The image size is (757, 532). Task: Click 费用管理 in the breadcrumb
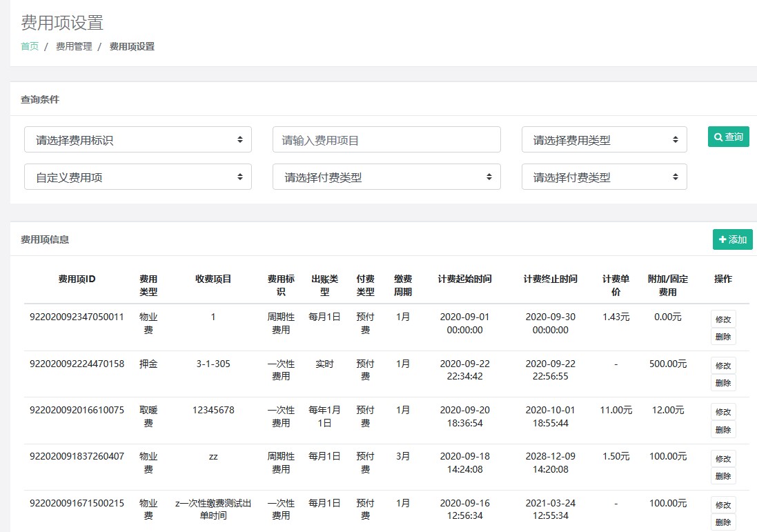click(x=74, y=47)
